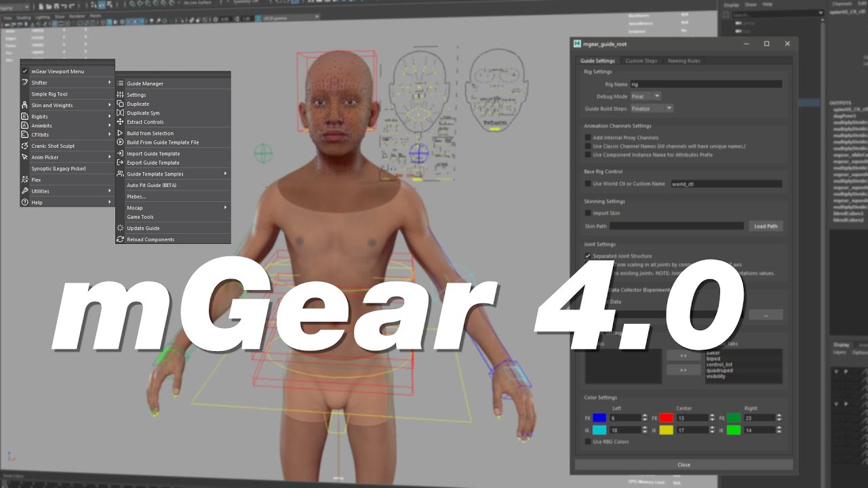Open the Guide Build Steps dropdown
This screenshot has height=488, width=868.
(652, 108)
